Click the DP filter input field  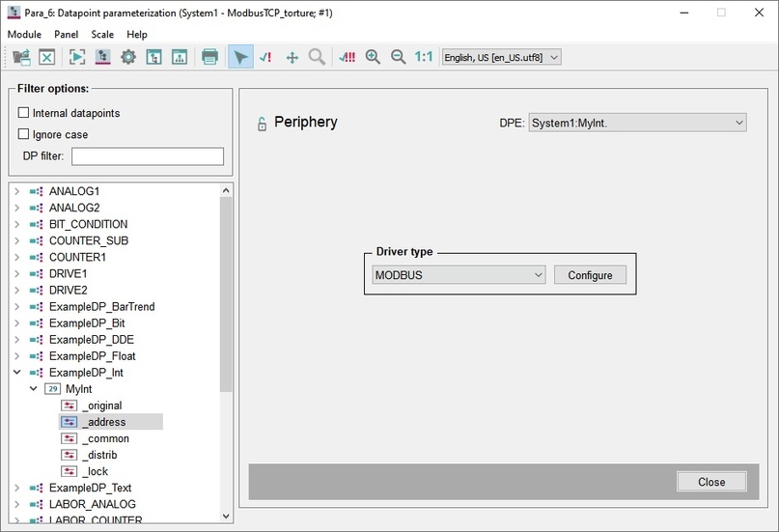148,156
